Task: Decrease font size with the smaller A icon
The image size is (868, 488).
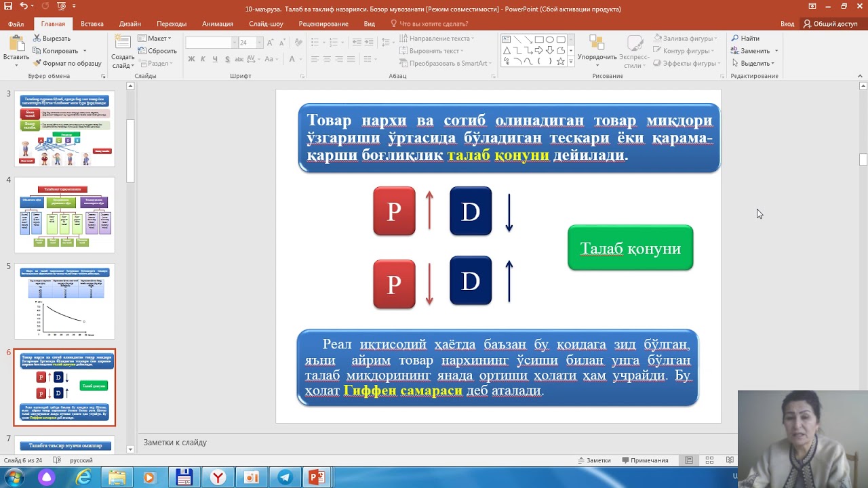Action: 282,43
